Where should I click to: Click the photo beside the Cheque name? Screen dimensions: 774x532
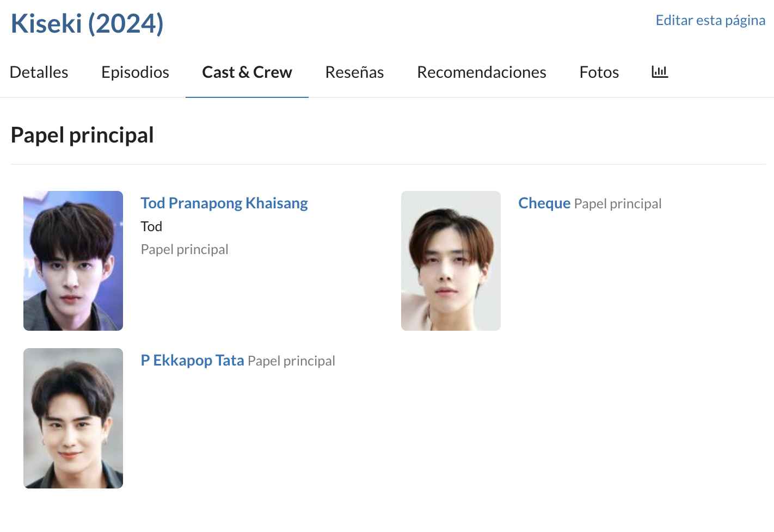(451, 261)
